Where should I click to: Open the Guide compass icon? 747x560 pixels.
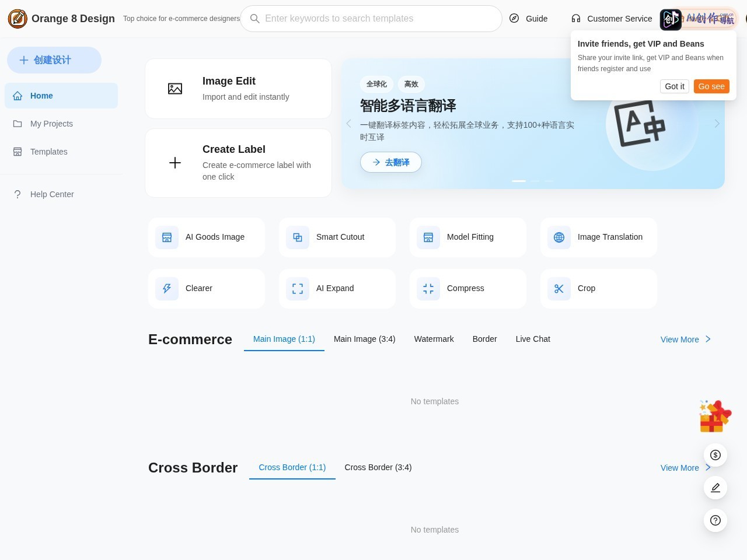[x=514, y=18]
